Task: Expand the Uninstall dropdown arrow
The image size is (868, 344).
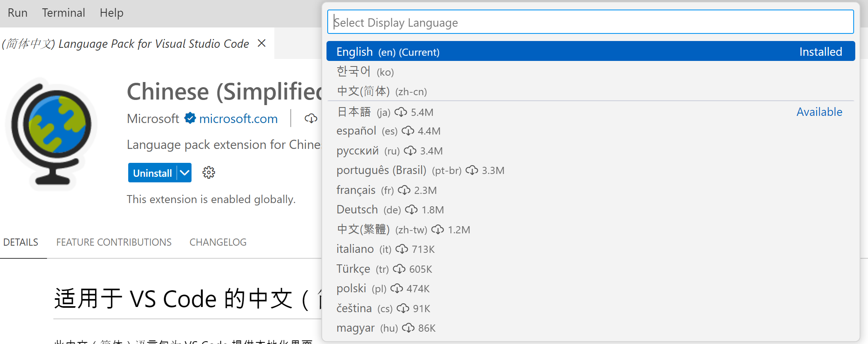Action: tap(184, 173)
